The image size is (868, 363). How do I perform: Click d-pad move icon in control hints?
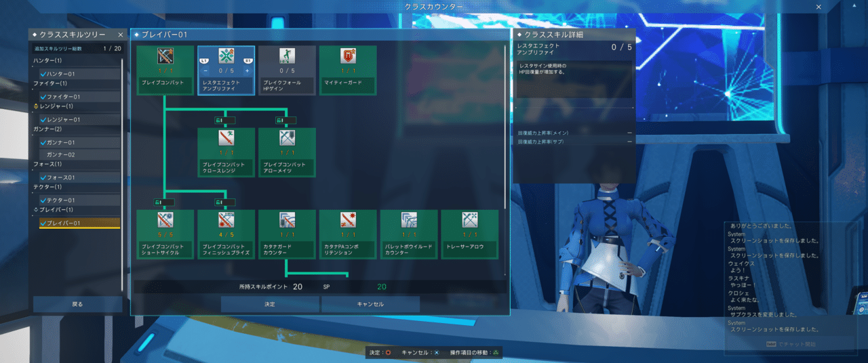tap(496, 352)
